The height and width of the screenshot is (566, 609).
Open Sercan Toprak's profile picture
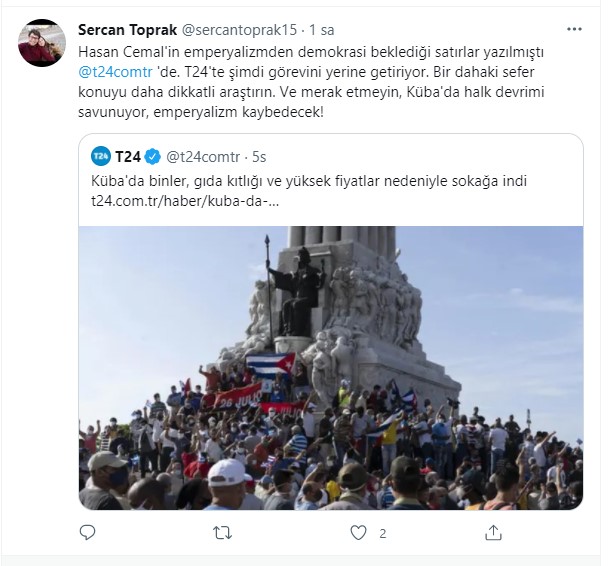42,43
